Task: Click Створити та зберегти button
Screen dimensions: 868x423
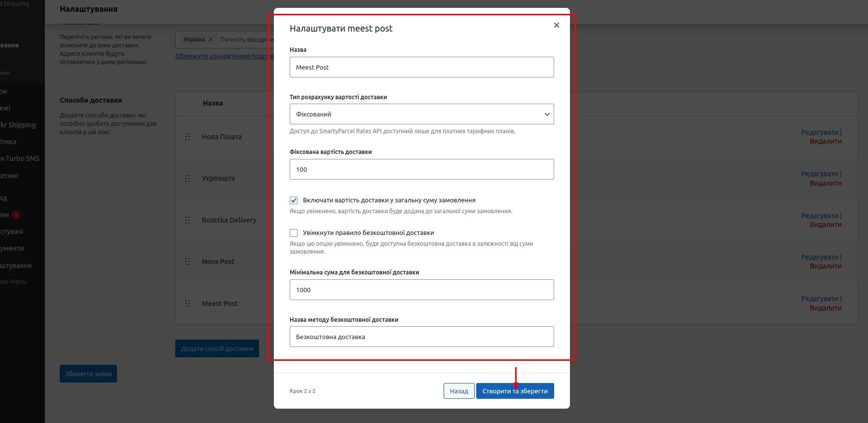Action: pyautogui.click(x=515, y=391)
